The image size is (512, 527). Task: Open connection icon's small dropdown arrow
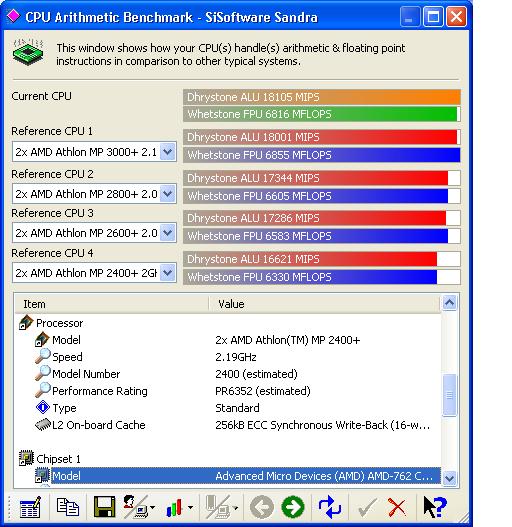pos(153,508)
